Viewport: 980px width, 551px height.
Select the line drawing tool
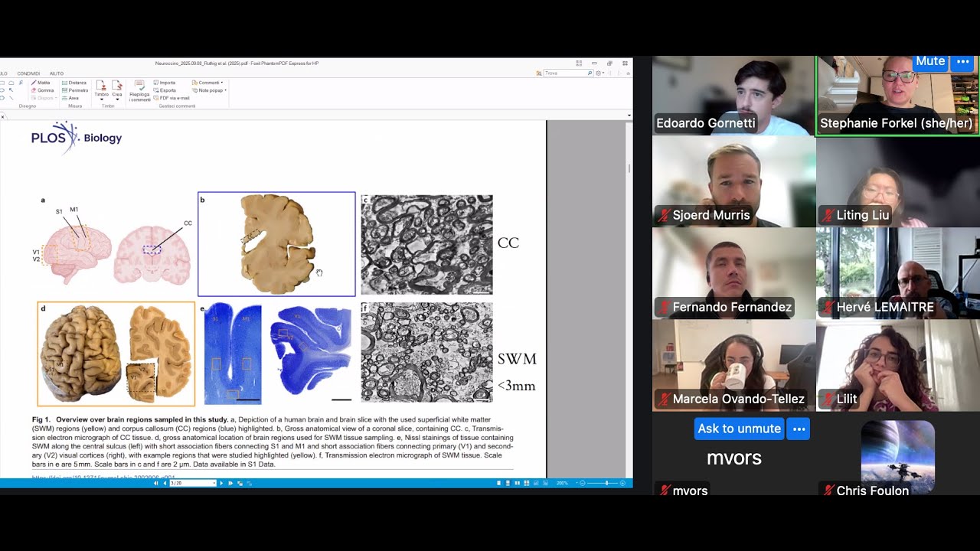pos(11,98)
